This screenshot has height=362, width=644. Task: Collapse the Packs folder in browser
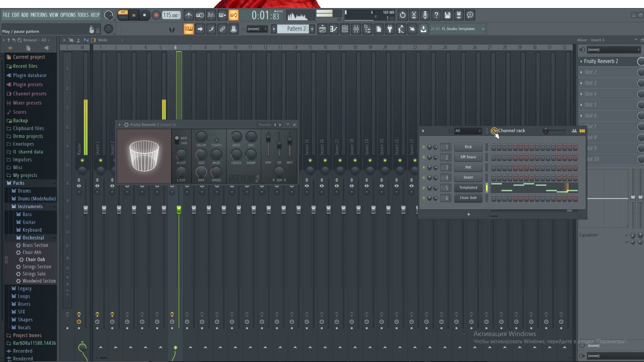click(18, 183)
